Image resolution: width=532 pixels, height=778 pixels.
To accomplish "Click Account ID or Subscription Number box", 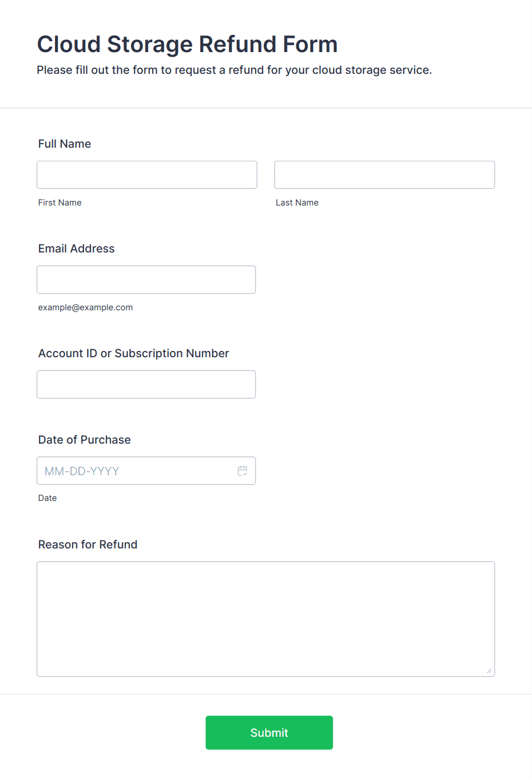I will point(146,384).
